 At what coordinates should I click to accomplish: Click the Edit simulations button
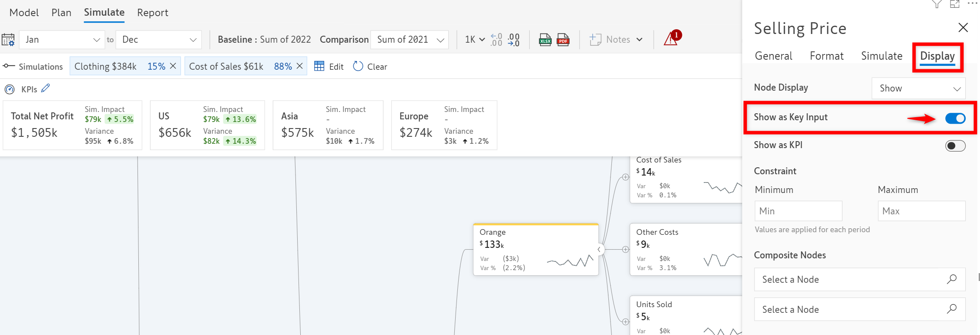pyautogui.click(x=329, y=66)
